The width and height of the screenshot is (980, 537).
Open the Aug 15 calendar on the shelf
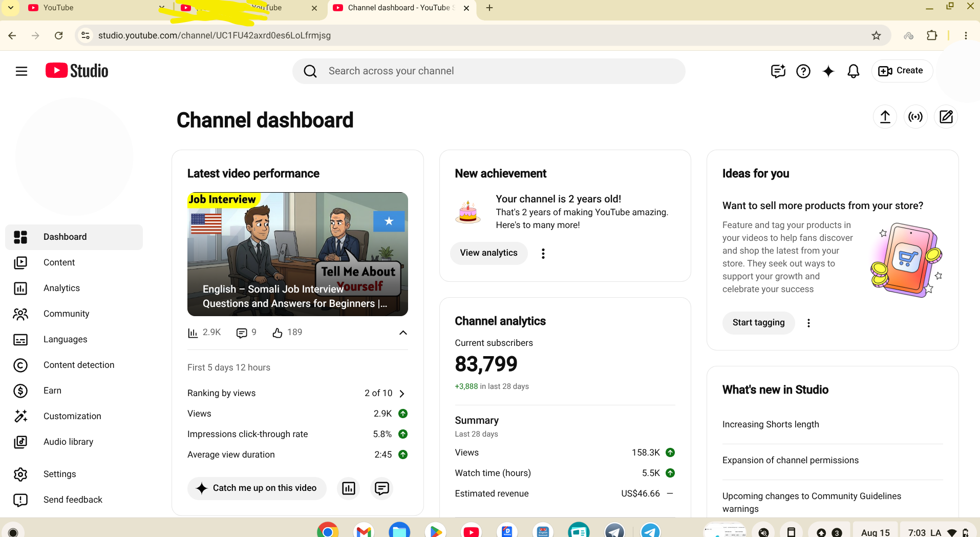tap(876, 531)
